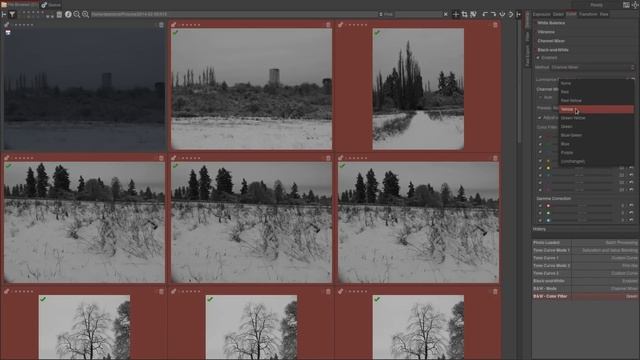This screenshot has height=360, width=640.
Task: Reset arrow for last gamma correction slider
Action: point(631,220)
